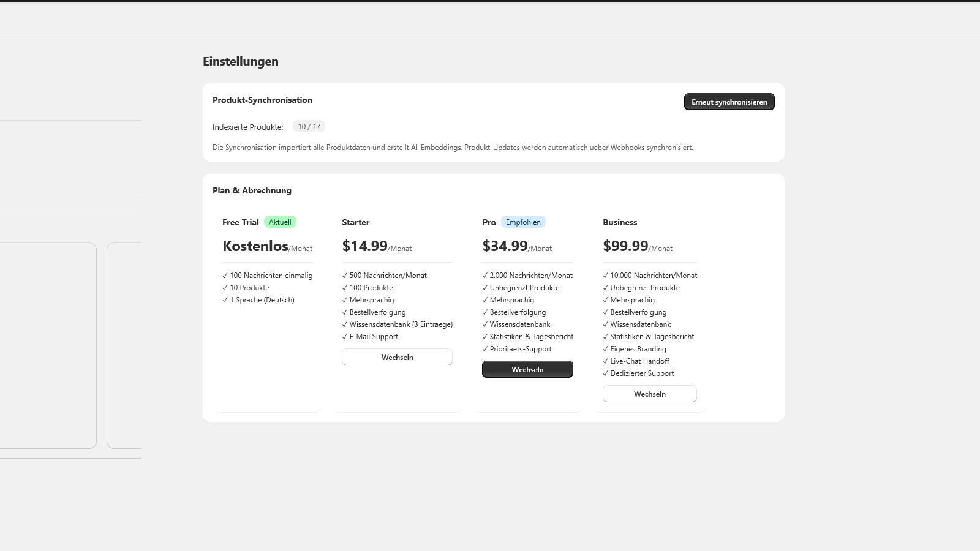Click the $99.99 Business price
Image resolution: width=980 pixels, height=551 pixels.
coord(625,246)
